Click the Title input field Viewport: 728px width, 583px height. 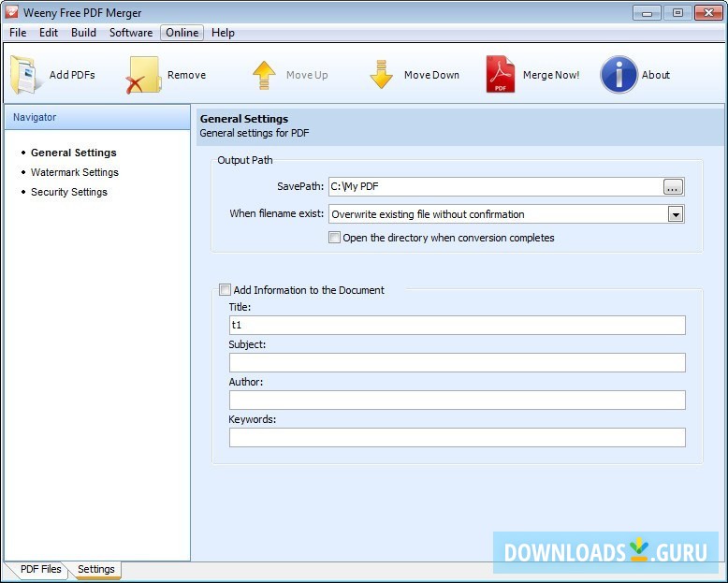click(457, 325)
